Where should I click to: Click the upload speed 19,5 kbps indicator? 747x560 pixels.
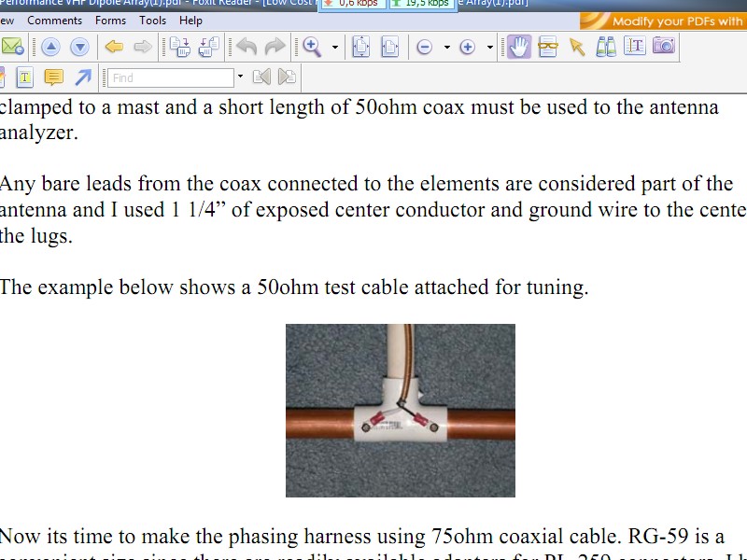pyautogui.click(x=422, y=4)
